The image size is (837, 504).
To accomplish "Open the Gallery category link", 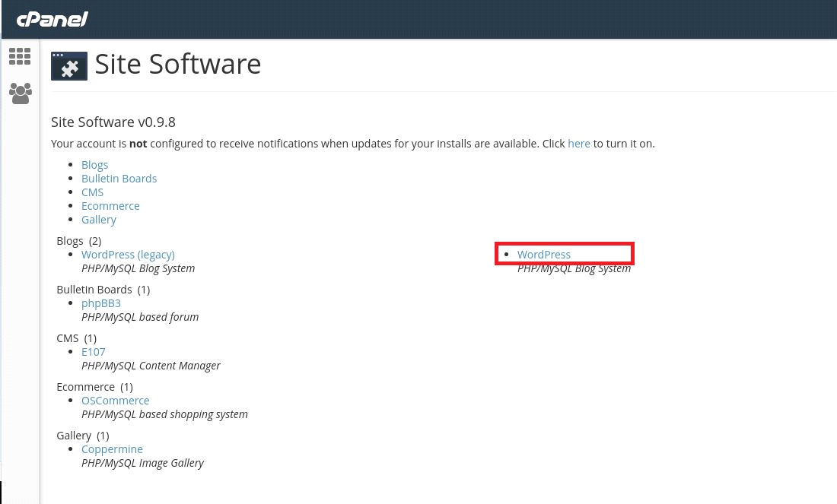I will point(99,219).
